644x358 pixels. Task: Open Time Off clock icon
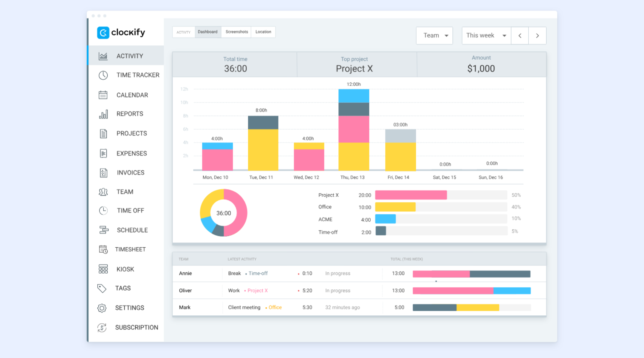coord(103,211)
